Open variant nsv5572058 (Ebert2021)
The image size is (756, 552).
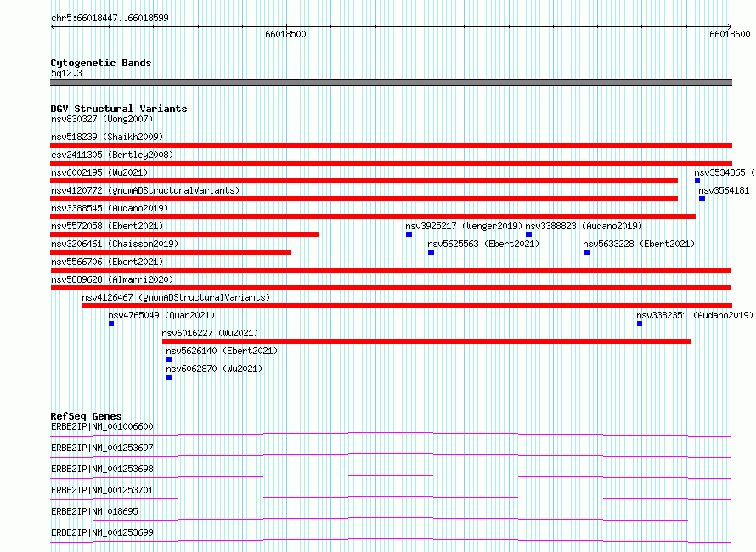coord(107,226)
